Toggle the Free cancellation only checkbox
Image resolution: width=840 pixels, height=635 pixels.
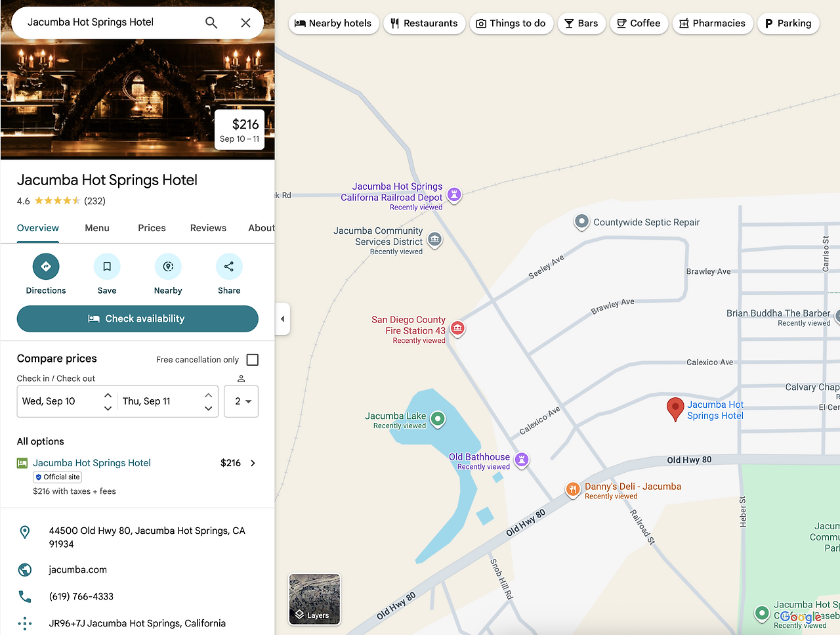253,360
